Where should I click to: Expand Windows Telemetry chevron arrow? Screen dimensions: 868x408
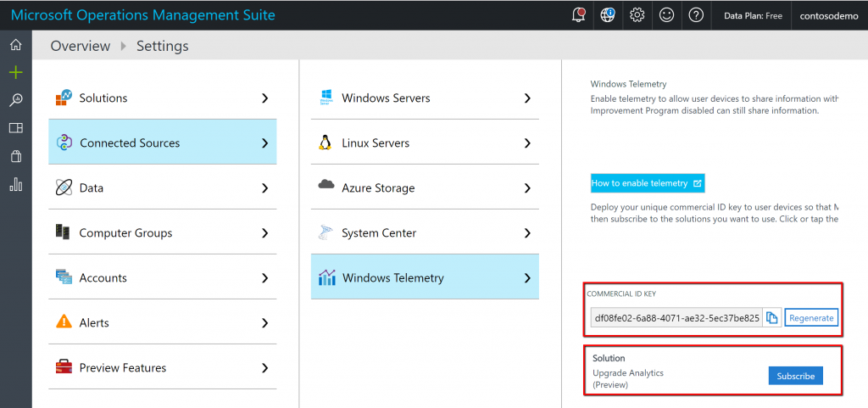tap(527, 278)
